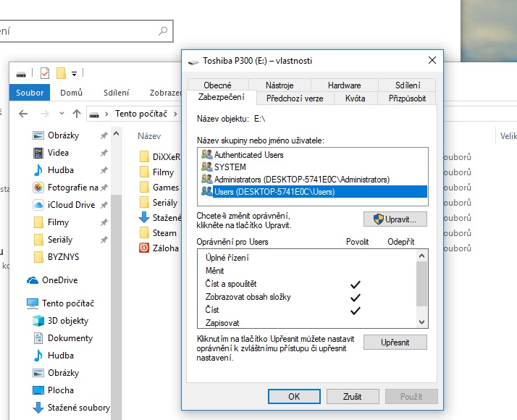Image resolution: width=517 pixels, height=420 pixels.
Task: Click the Zobrazovat obsah složky permission
Action: (306, 297)
